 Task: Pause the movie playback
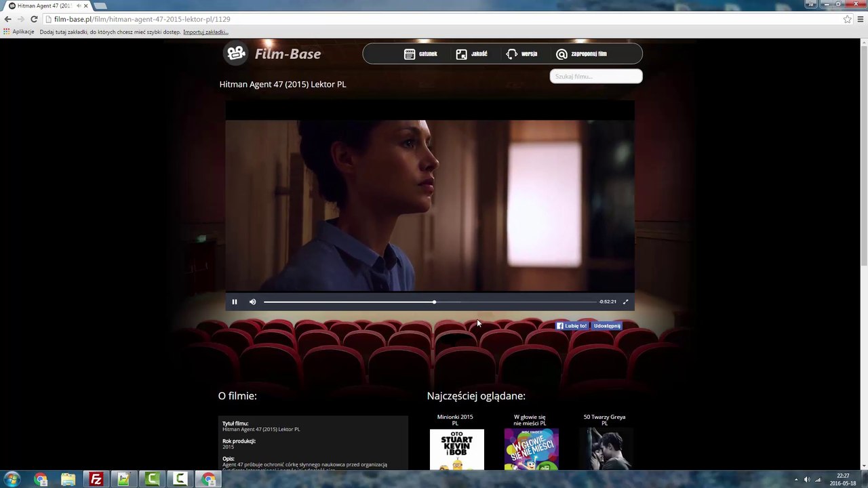pyautogui.click(x=235, y=302)
